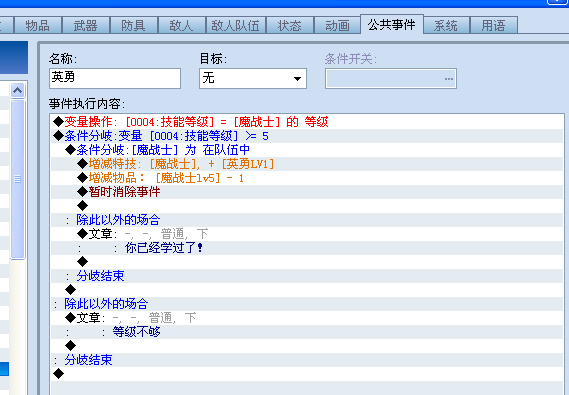
Task: Select the message line 等级不够
Action: 307,332
